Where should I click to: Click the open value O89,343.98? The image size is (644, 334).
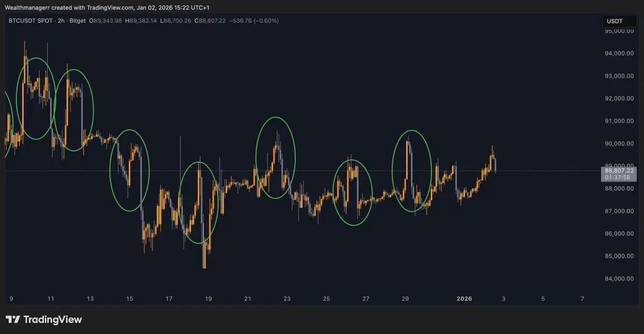click(x=105, y=20)
